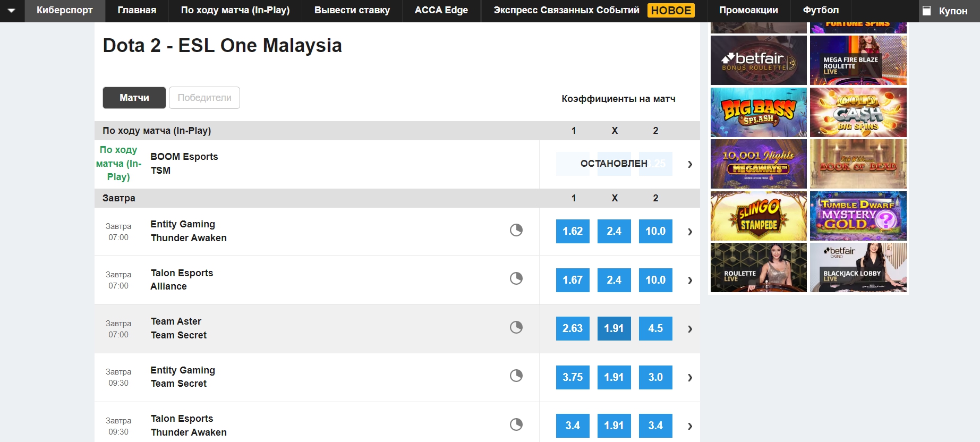Expand the Talon Esports vs Alliance arrow
Image resolution: width=980 pixels, height=442 pixels.
click(689, 280)
